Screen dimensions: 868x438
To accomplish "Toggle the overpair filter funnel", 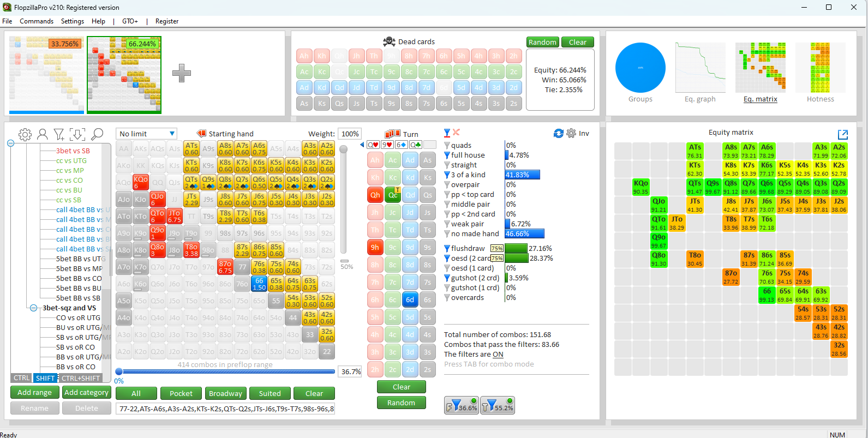I will [x=447, y=185].
